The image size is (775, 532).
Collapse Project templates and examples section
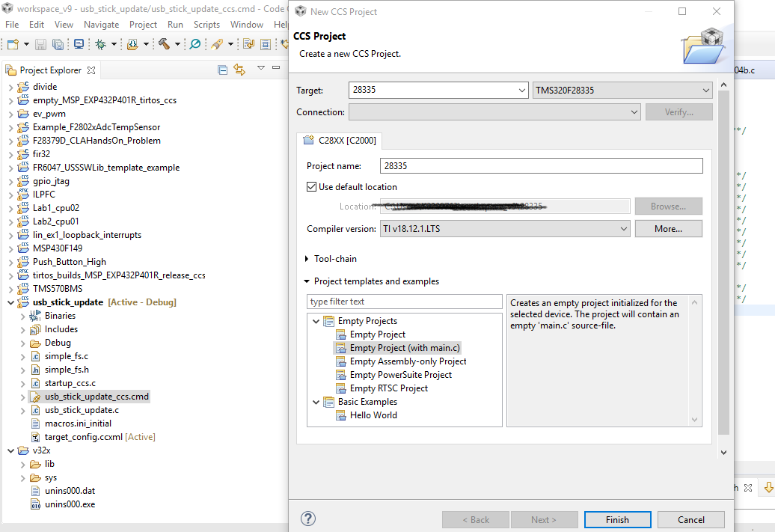pyautogui.click(x=307, y=281)
